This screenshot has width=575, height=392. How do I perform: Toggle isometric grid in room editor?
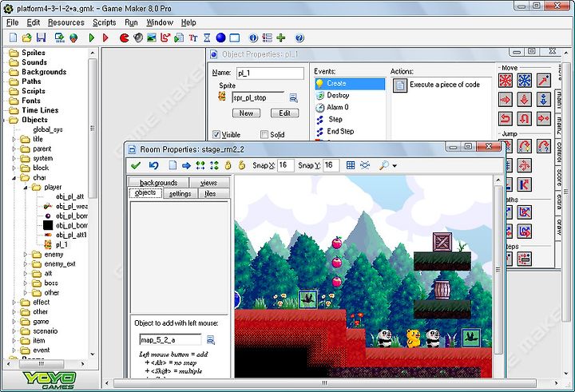[365, 165]
